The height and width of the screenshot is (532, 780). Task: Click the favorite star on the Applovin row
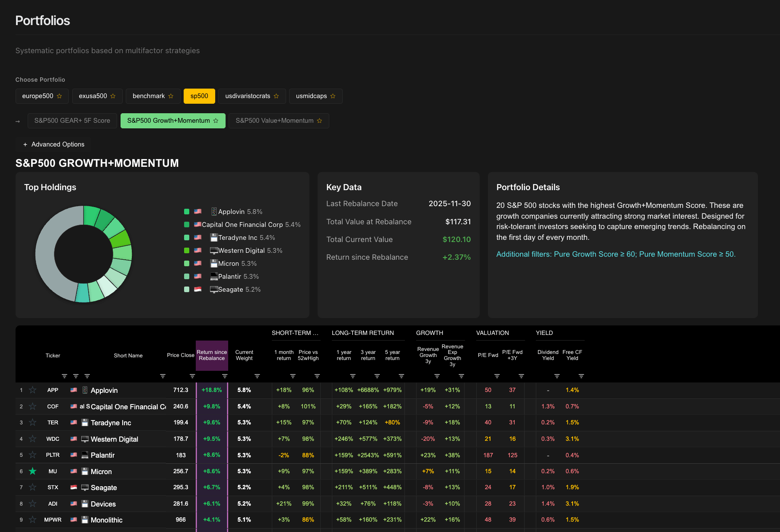coord(32,390)
